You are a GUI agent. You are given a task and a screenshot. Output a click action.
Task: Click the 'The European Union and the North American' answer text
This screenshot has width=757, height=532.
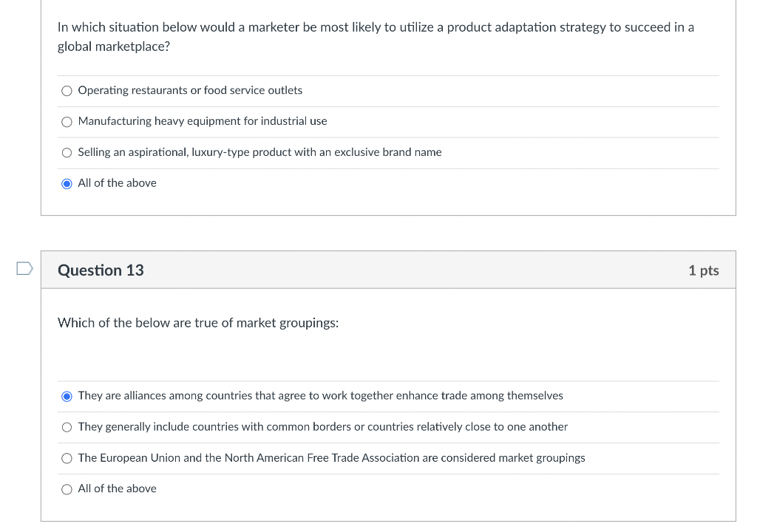331,458
